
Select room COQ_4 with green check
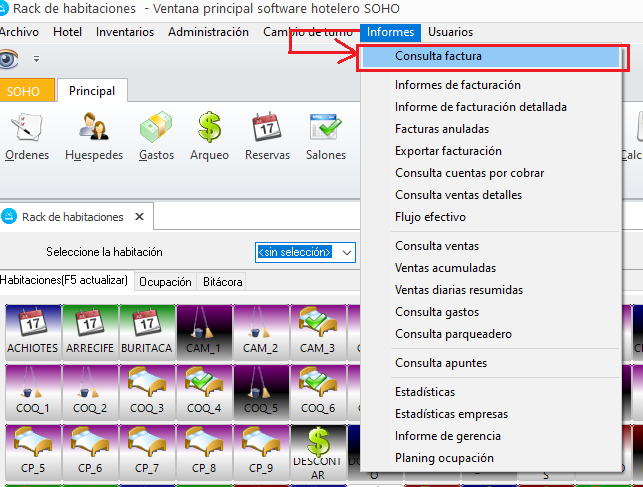pos(204,391)
